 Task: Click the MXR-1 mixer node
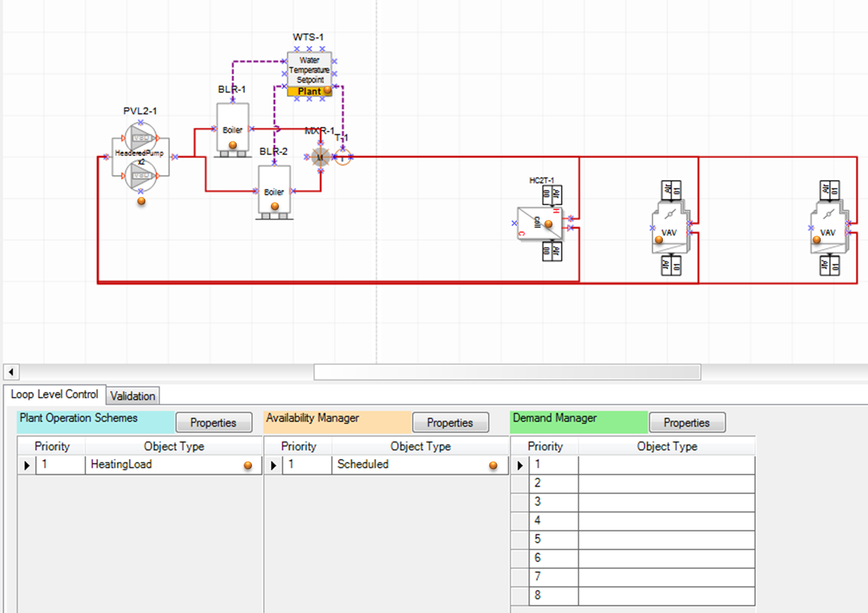tap(320, 157)
